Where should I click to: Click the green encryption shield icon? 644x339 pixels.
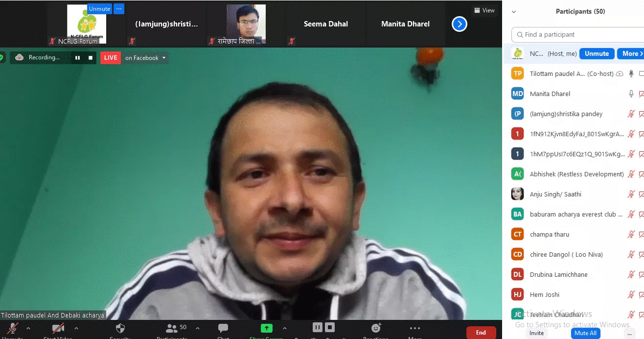(x=1, y=58)
